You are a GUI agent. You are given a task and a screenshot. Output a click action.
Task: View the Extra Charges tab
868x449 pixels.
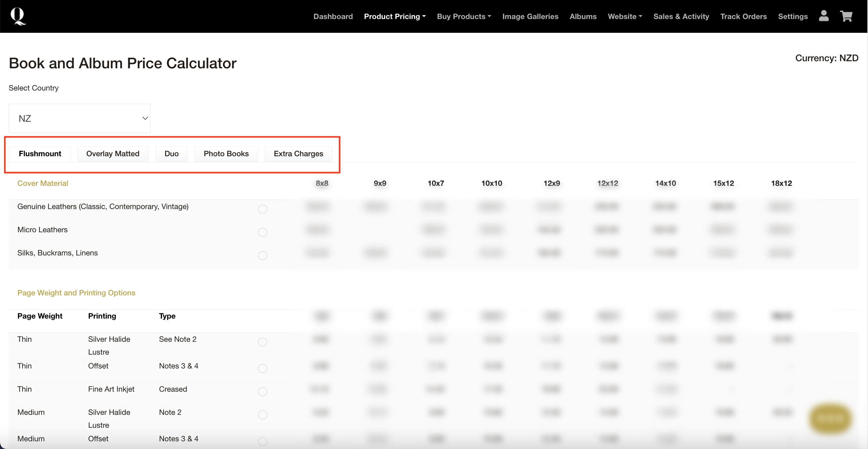tap(298, 154)
